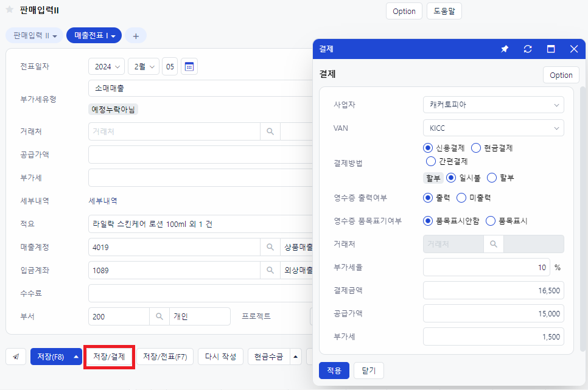588x390 pixels.
Task: Expand the 현금수금 arrow menu
Action: [295, 357]
